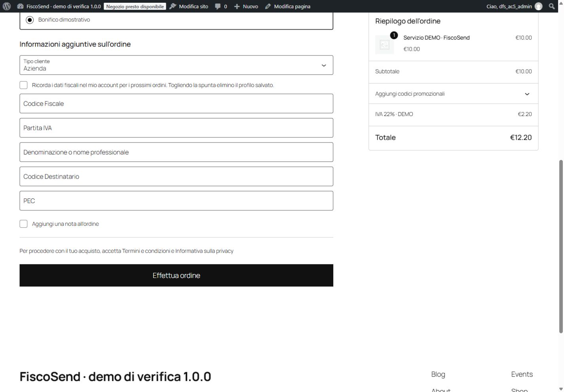Click the Codice Destinatario field
564x392 pixels.
(176, 176)
